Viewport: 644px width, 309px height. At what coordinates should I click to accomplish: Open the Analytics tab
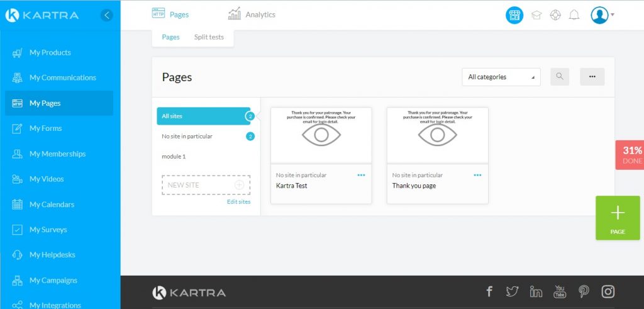pos(252,14)
